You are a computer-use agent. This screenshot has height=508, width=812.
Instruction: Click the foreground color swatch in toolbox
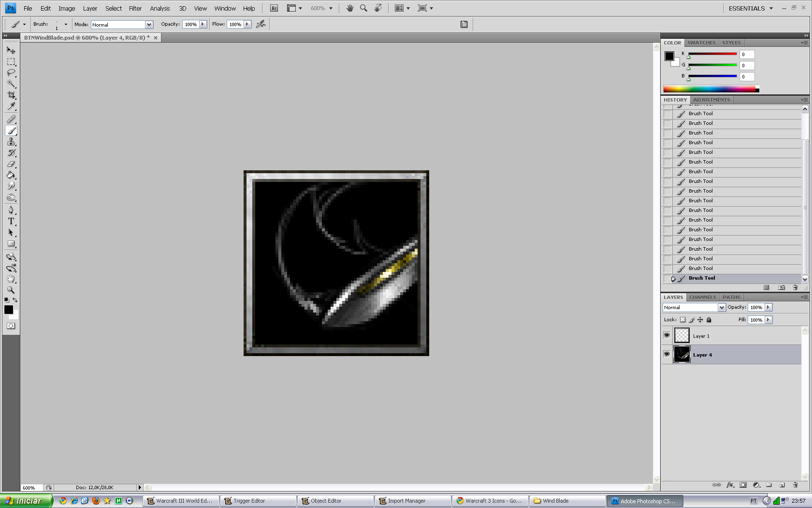[9, 310]
